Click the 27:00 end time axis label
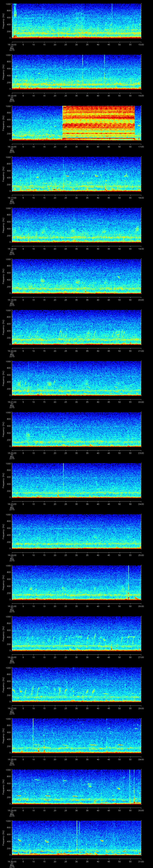 pyautogui.click(x=141, y=657)
